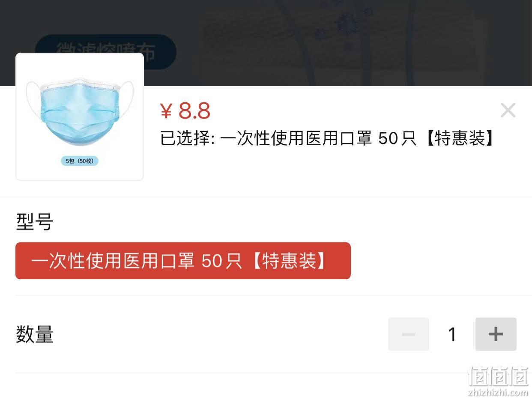Tap the dimmed 微滤熔喷布 pill label

coord(105,52)
